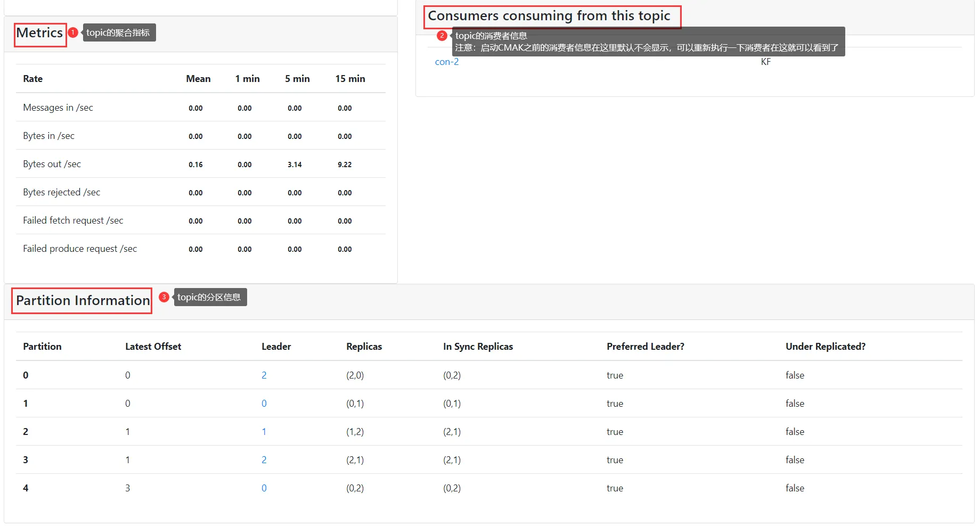Select the Rate column header
980x526 pixels.
[33, 79]
